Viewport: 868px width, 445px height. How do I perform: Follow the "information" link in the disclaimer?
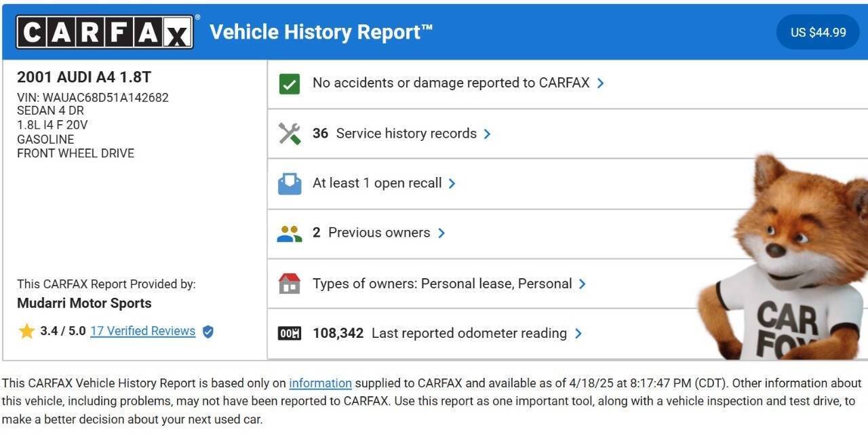click(x=320, y=383)
